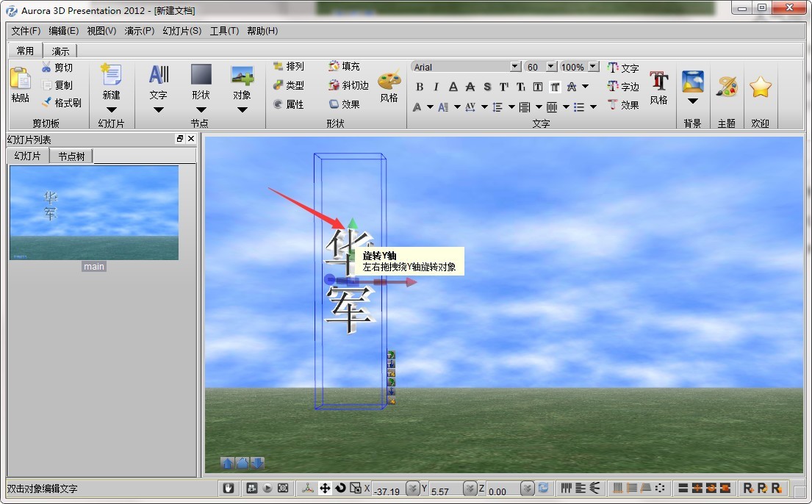The height and width of the screenshot is (504, 812).
Task: Select the main slide thumbnail
Action: pyautogui.click(x=94, y=212)
